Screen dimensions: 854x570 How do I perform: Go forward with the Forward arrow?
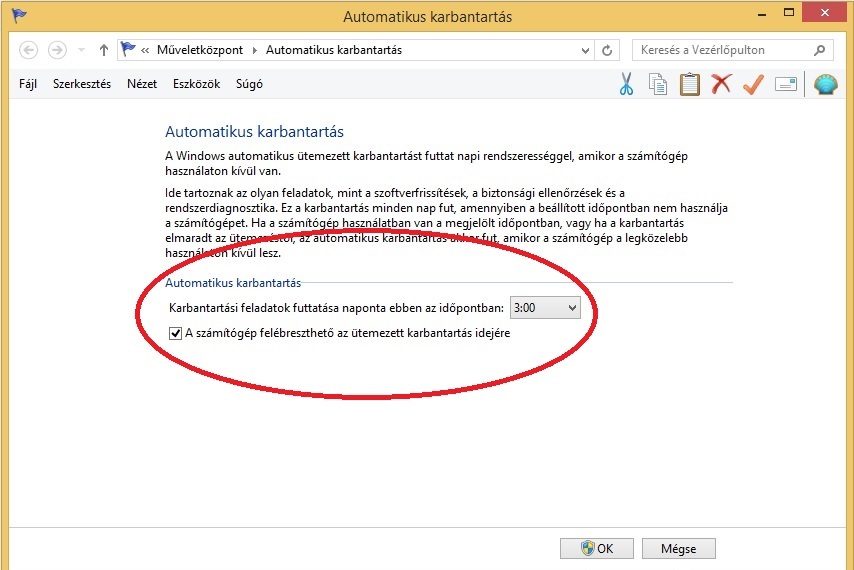pyautogui.click(x=57, y=50)
